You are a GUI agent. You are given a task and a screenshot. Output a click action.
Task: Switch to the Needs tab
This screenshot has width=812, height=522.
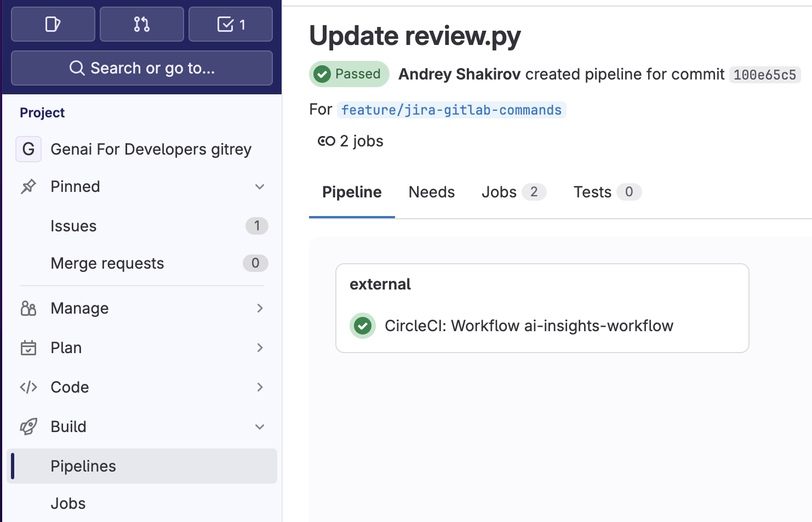(x=431, y=192)
